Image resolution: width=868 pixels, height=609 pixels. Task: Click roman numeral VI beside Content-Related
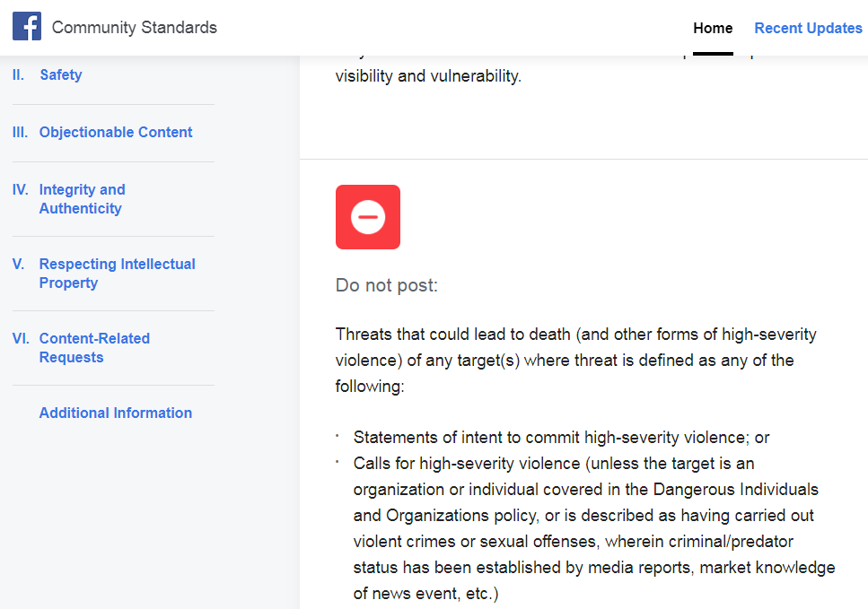tap(21, 338)
